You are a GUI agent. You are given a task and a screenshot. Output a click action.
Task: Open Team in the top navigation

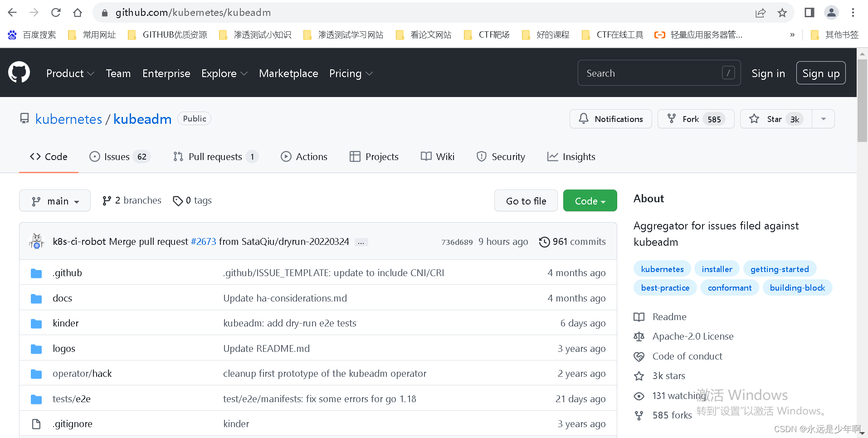coord(118,73)
